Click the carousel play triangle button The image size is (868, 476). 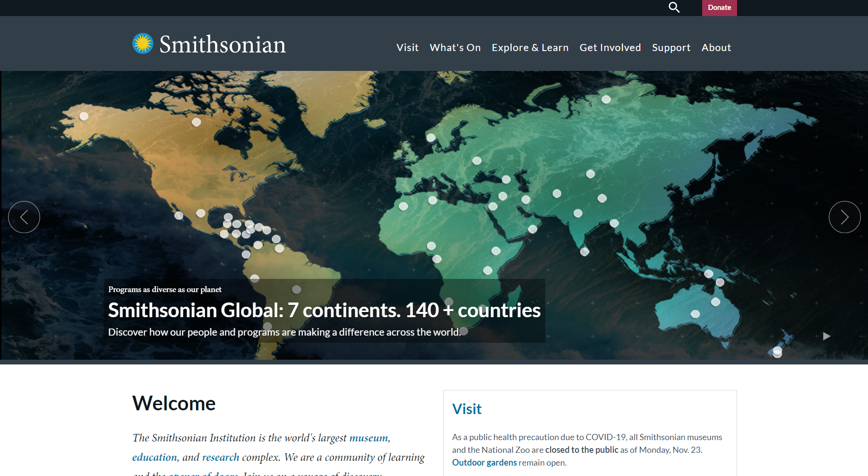coord(826,336)
